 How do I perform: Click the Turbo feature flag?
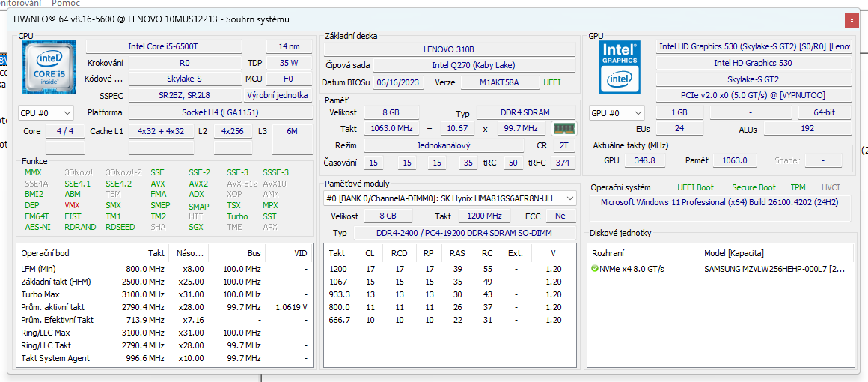point(237,216)
